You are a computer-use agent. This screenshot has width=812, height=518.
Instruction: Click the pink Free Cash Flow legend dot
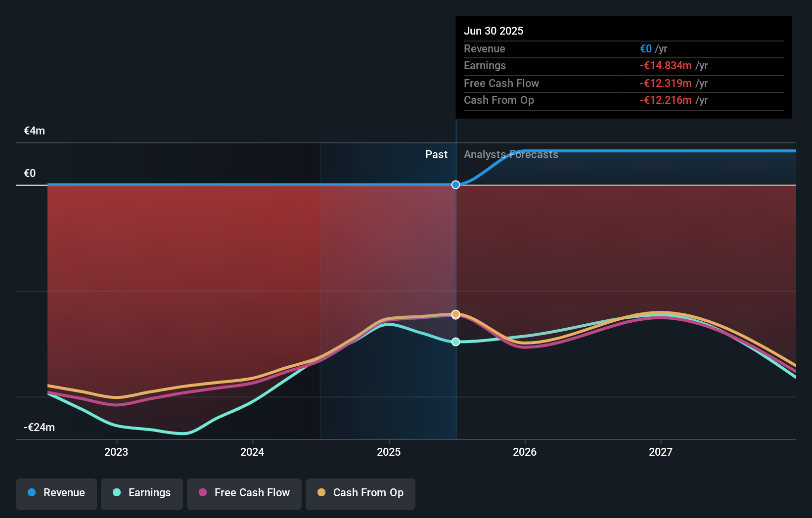(202, 493)
